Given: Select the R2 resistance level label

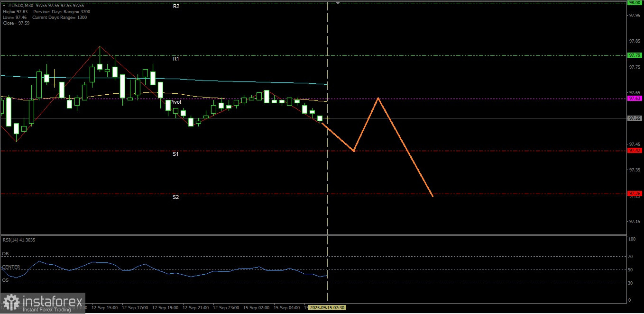Looking at the screenshot, I should click(176, 6).
